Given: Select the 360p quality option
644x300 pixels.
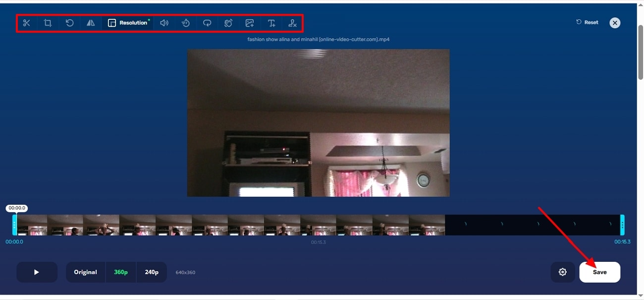Looking at the screenshot, I should (x=120, y=272).
